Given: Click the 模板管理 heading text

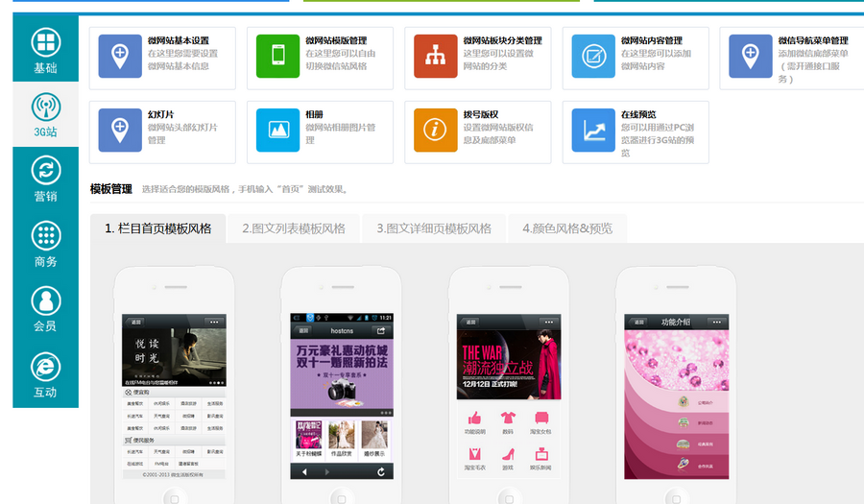Looking at the screenshot, I should tap(111, 189).
